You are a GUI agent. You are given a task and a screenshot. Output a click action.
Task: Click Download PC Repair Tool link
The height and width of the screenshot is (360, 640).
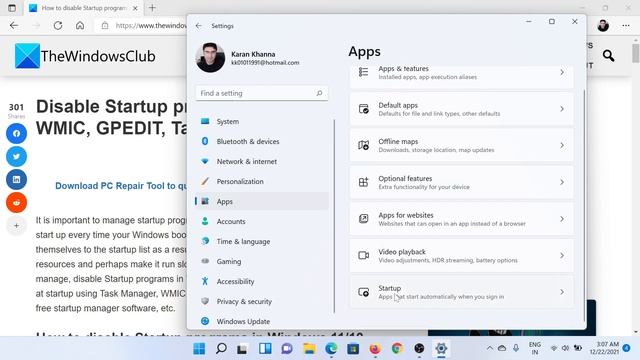[121, 186]
